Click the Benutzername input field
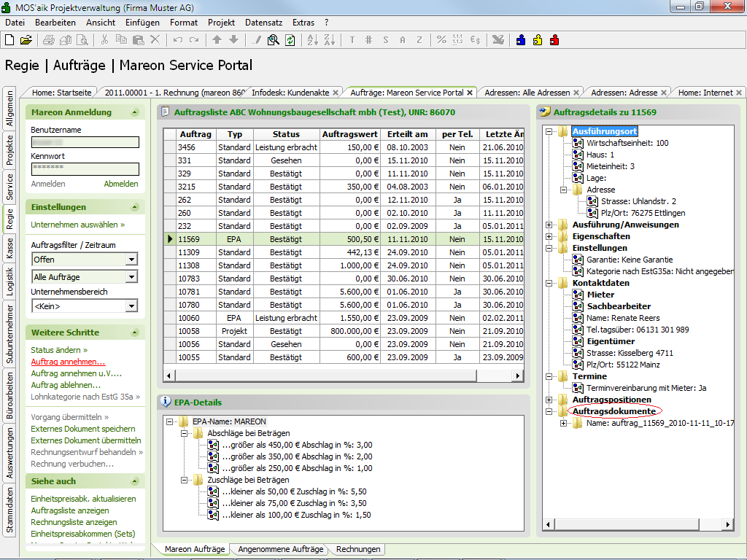Viewport: 747px width, 560px height. tap(85, 142)
